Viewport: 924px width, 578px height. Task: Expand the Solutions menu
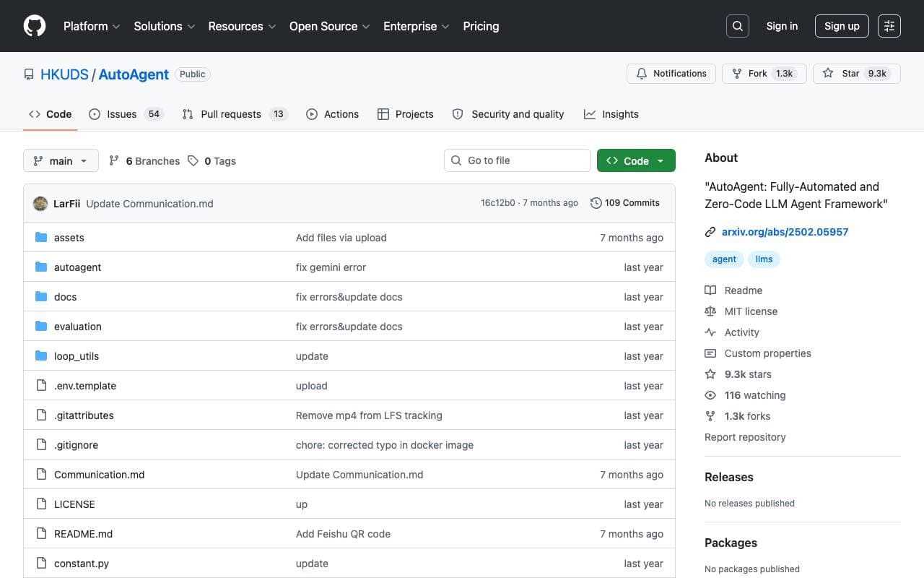(x=165, y=26)
